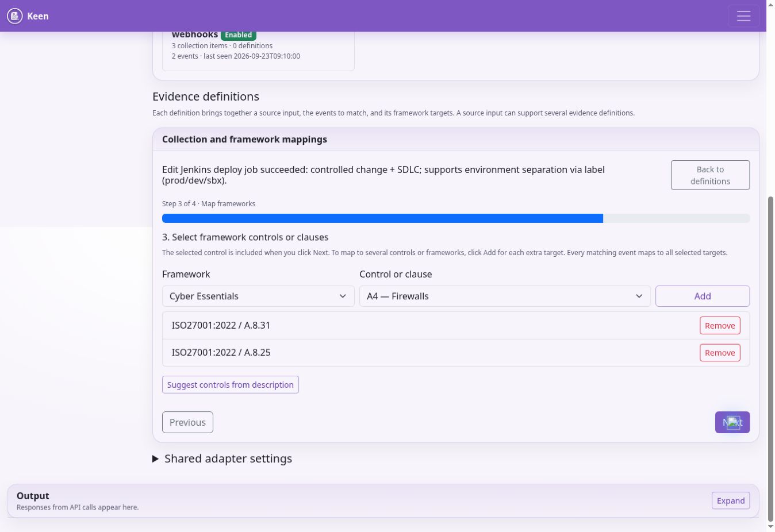Viewport: 775px width, 532px height.
Task: Click the '3. Select framework controls or clauses' heading
Action: pos(245,237)
